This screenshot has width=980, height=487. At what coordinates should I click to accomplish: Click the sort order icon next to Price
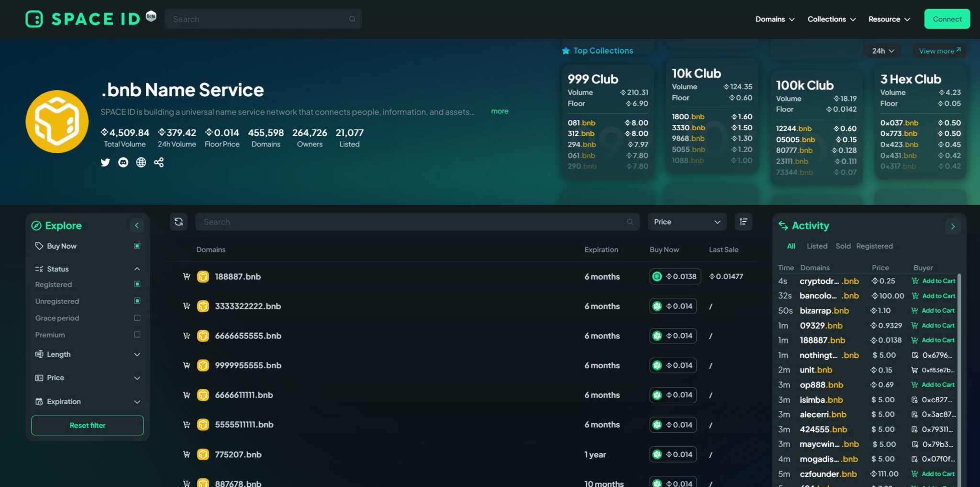pyautogui.click(x=743, y=222)
